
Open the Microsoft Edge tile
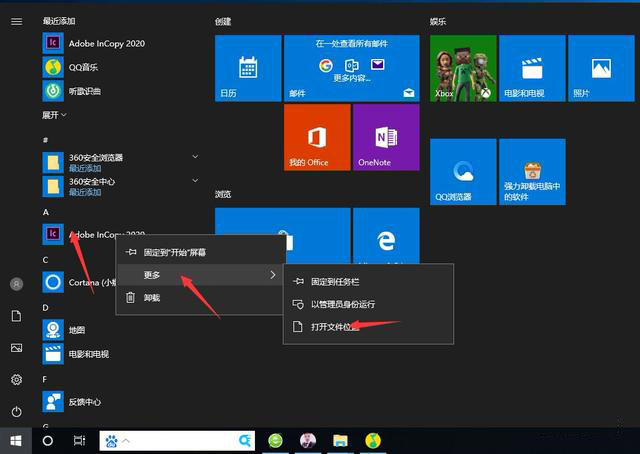coord(386,236)
